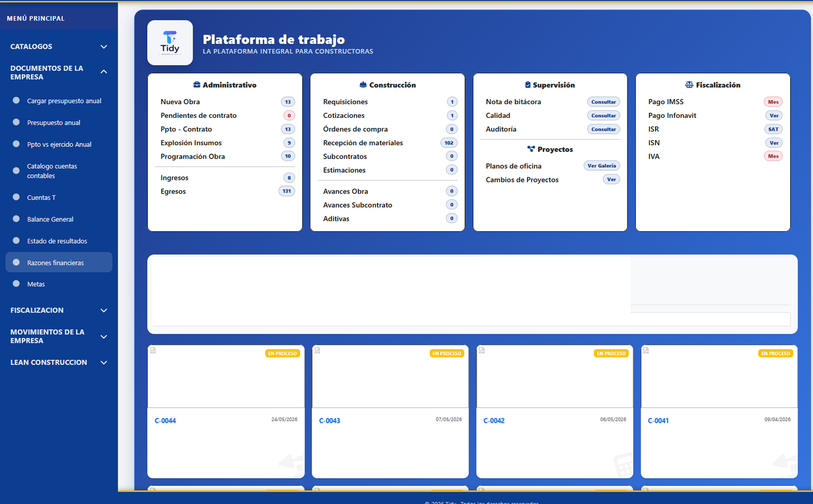Screen dimensions: 813x504
Task: Expand the LEAN CONSTRUCCION section
Action: (104, 363)
